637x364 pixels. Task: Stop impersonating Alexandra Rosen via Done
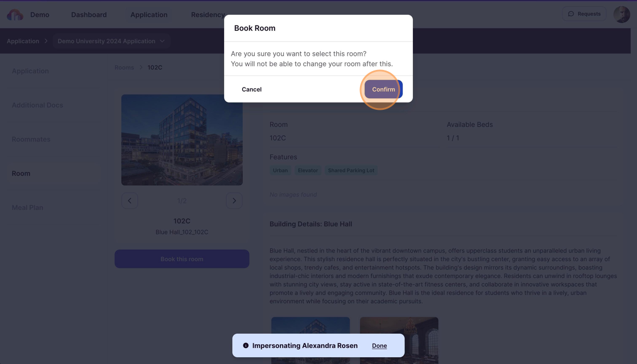click(379, 345)
